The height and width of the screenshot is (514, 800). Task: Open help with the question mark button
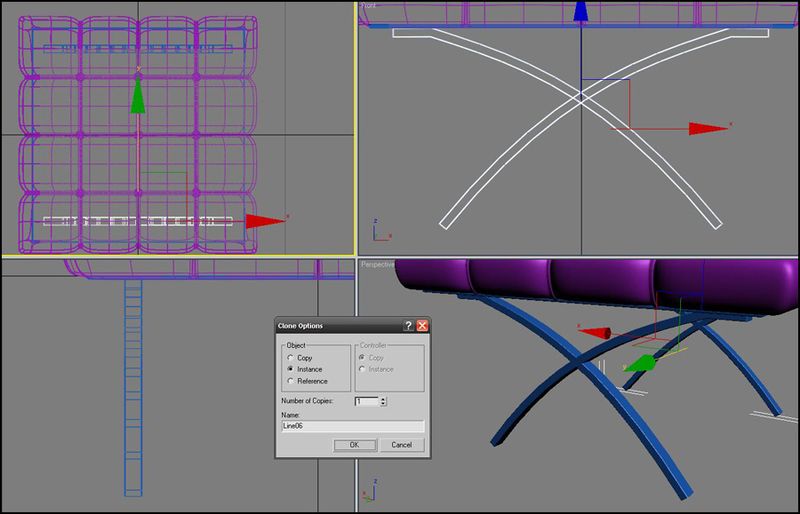coord(408,326)
